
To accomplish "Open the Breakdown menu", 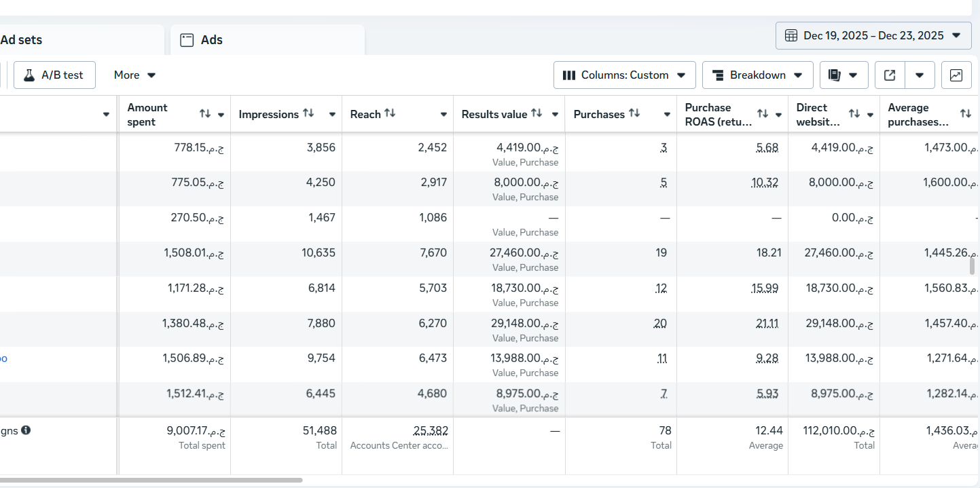I will 757,75.
